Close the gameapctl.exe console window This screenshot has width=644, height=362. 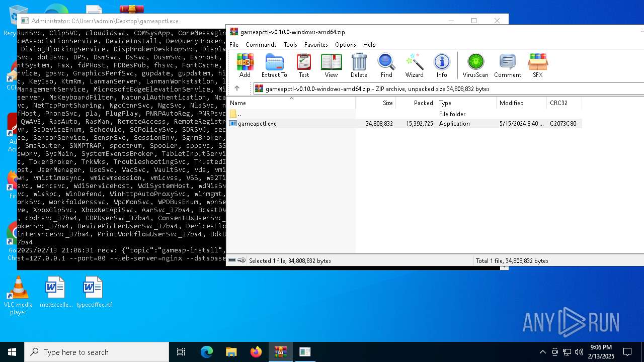point(497,21)
